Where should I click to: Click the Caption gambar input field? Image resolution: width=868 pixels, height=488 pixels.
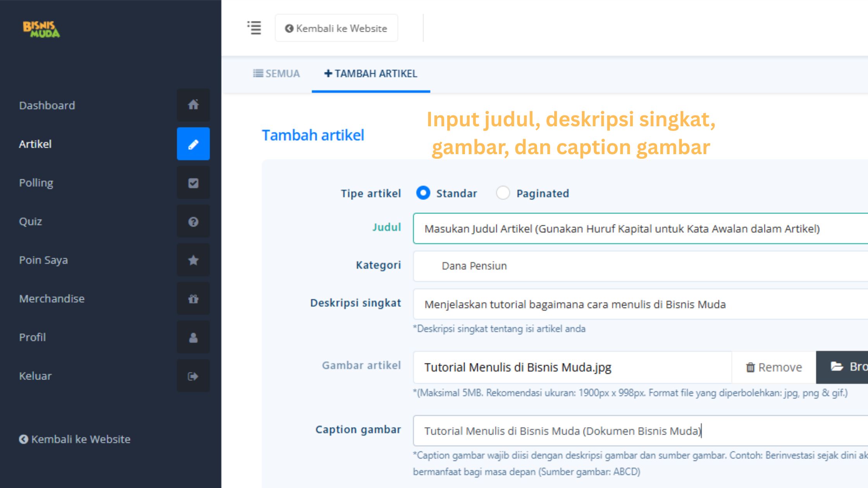tap(641, 431)
